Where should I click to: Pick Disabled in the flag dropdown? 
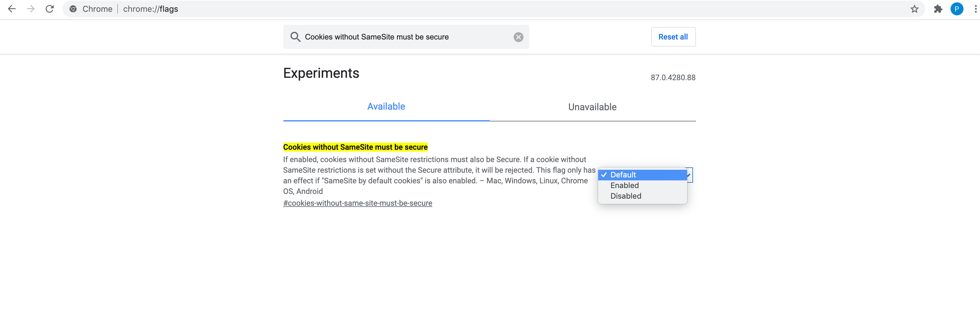[x=626, y=196]
